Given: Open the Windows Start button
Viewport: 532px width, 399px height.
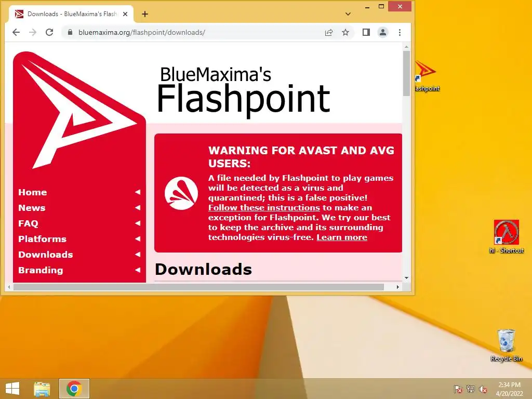Looking at the screenshot, I should (x=12, y=389).
